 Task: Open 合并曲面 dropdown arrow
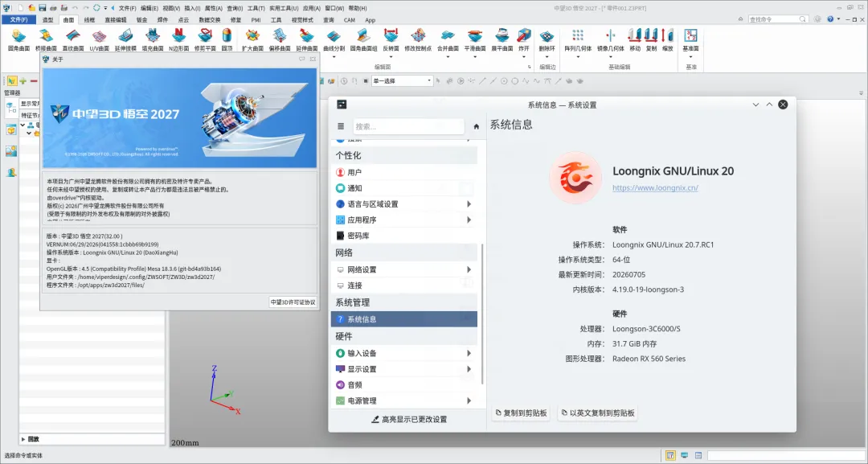(x=448, y=57)
